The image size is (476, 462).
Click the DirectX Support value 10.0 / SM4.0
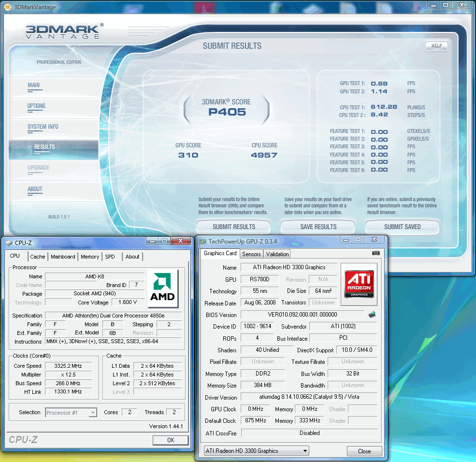pos(357,350)
